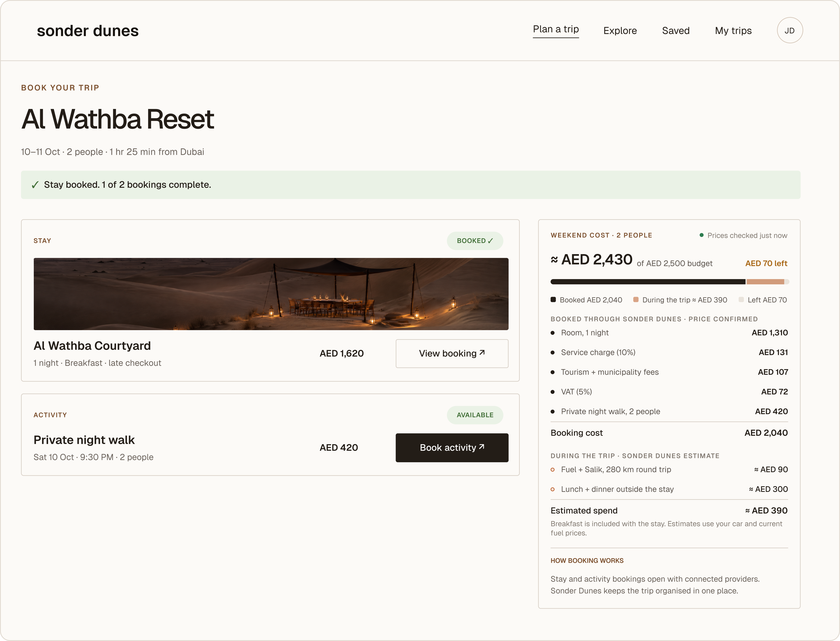Viewport: 840px width, 641px height.
Task: Click the Booked AED 2,040 legend swatch
Action: (x=553, y=299)
